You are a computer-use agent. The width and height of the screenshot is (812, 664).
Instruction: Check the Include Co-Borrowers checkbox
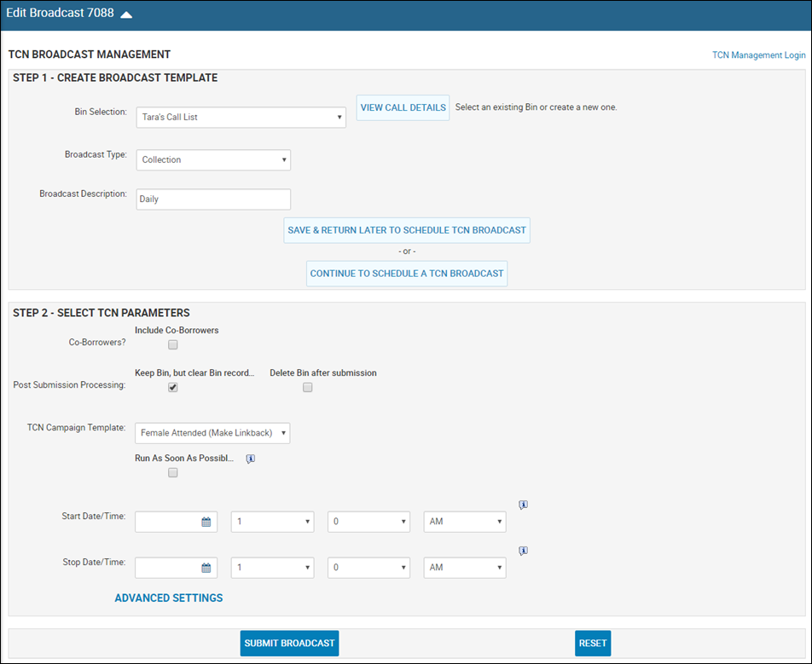click(173, 344)
